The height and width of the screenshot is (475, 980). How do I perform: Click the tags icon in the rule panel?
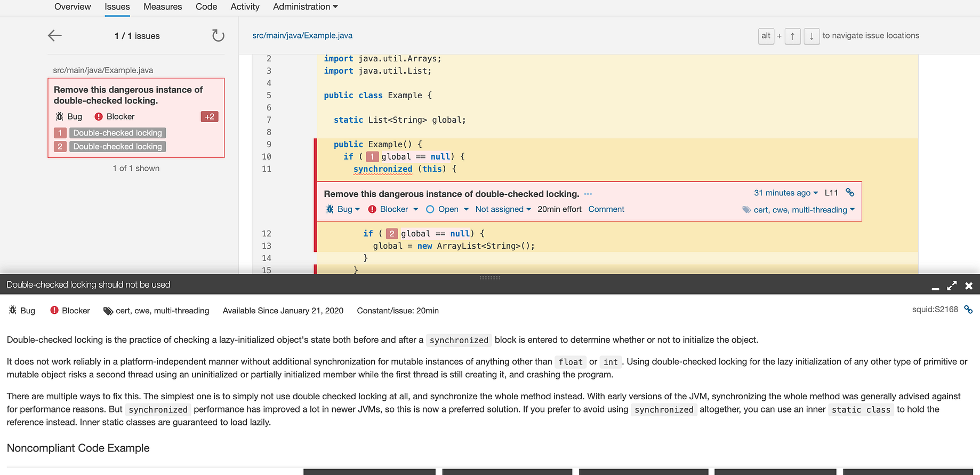point(108,311)
